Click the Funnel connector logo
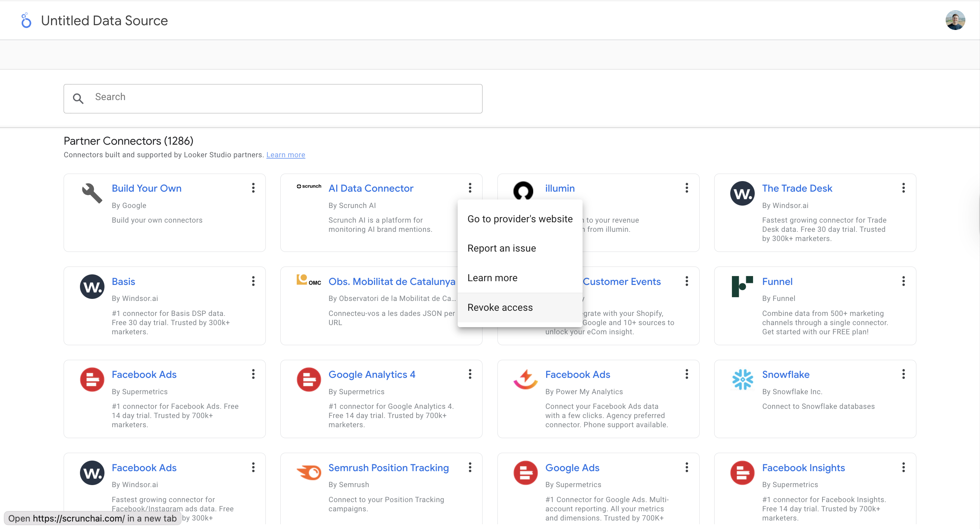980x529 pixels. (742, 286)
